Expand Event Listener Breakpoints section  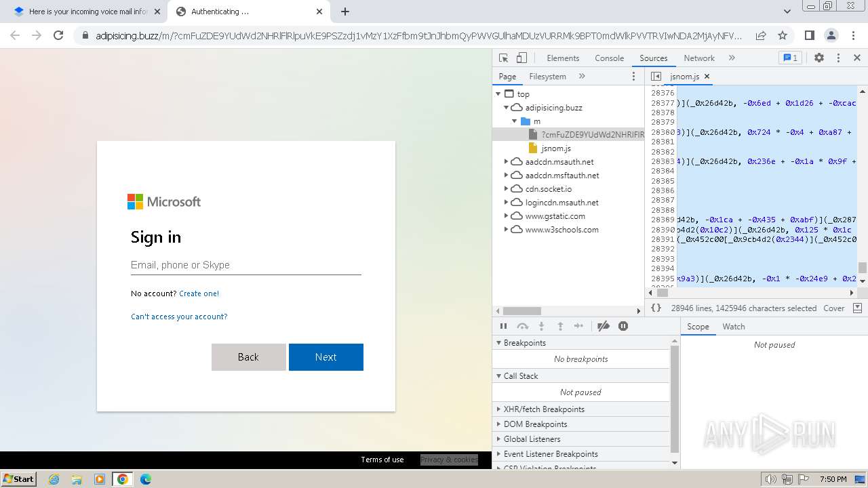tap(581, 454)
